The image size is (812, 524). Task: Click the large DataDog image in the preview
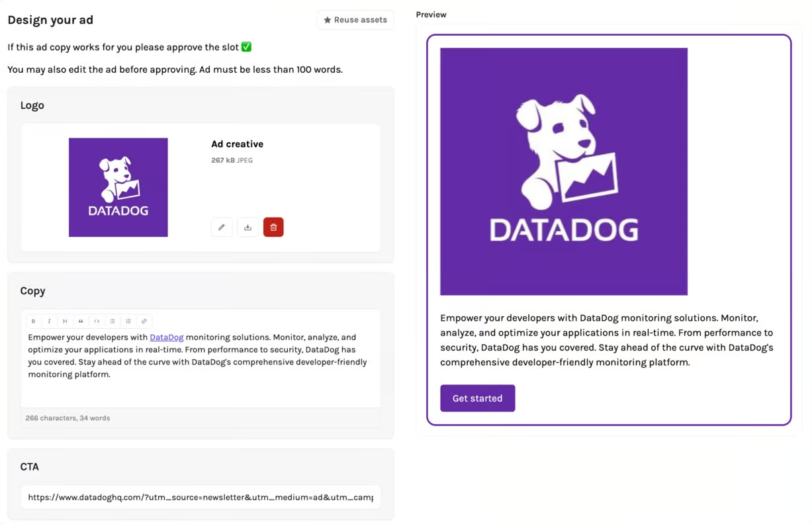click(564, 171)
